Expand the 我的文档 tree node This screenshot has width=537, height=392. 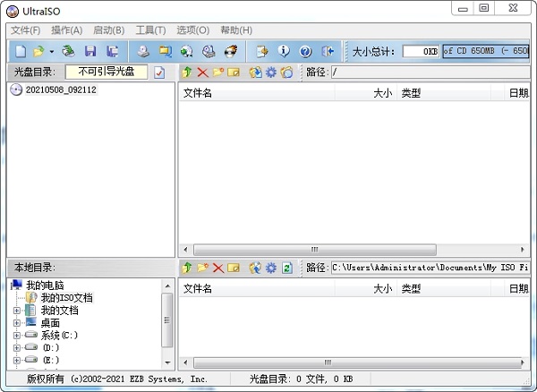(16, 311)
